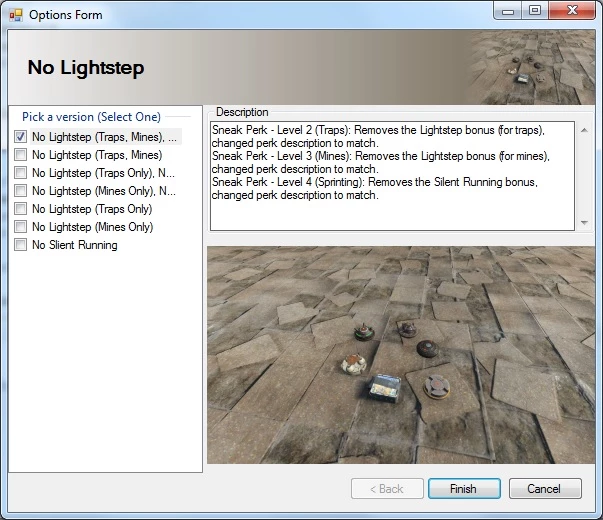Click the small header thumbnail image
This screenshot has height=520, width=603.
coord(531,67)
